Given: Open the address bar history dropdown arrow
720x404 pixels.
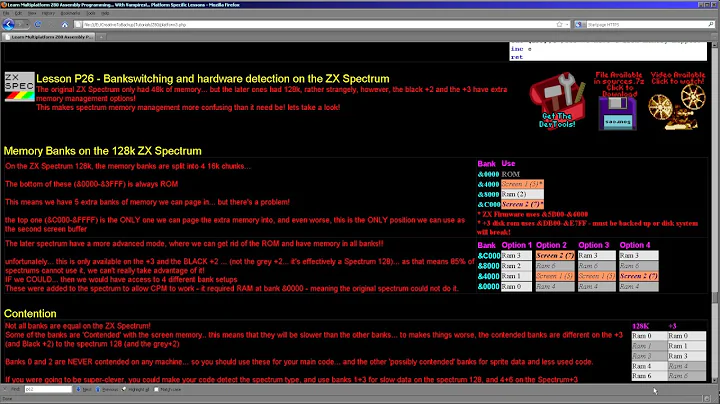Looking at the screenshot, I should [567, 24].
